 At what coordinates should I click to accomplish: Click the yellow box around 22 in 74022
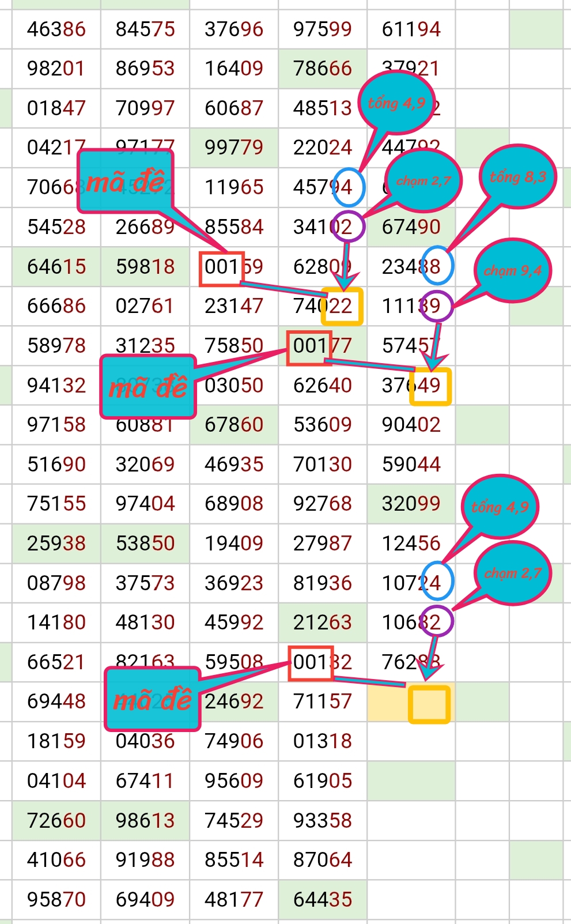[342, 306]
